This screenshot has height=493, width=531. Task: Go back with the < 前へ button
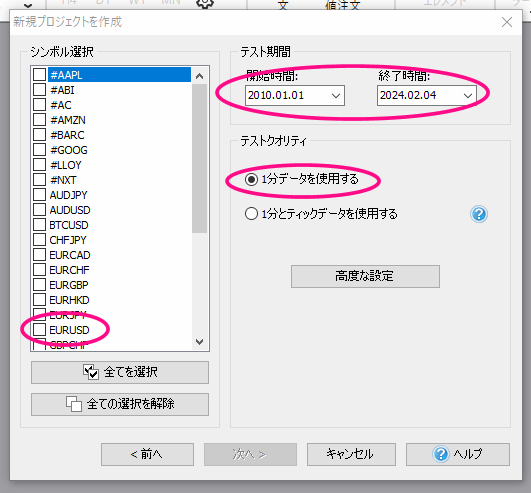tap(147, 454)
